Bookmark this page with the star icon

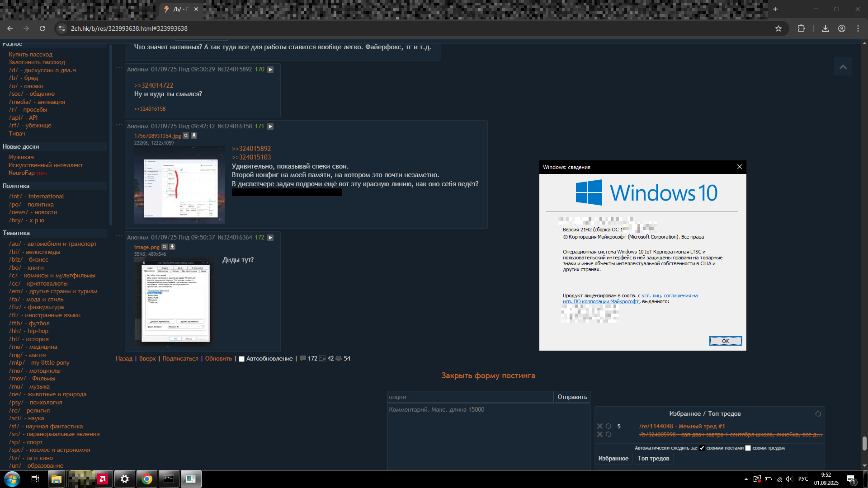tap(778, 28)
